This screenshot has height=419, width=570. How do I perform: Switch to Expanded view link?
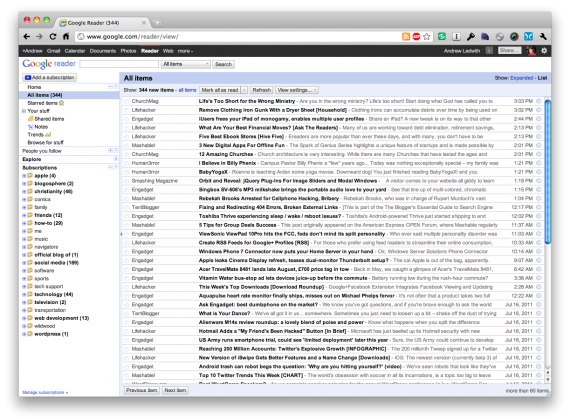pyautogui.click(x=521, y=78)
